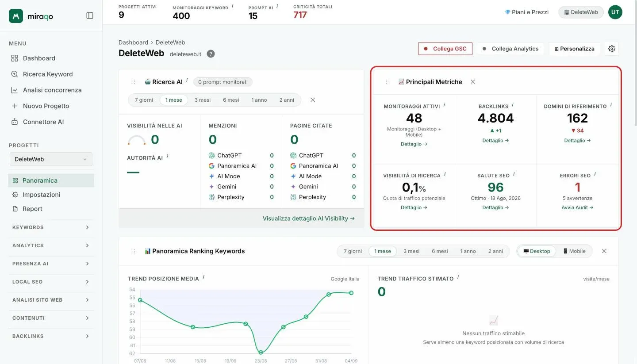Click info icon next to Autorità AI
637x364 pixels.
[167, 157]
